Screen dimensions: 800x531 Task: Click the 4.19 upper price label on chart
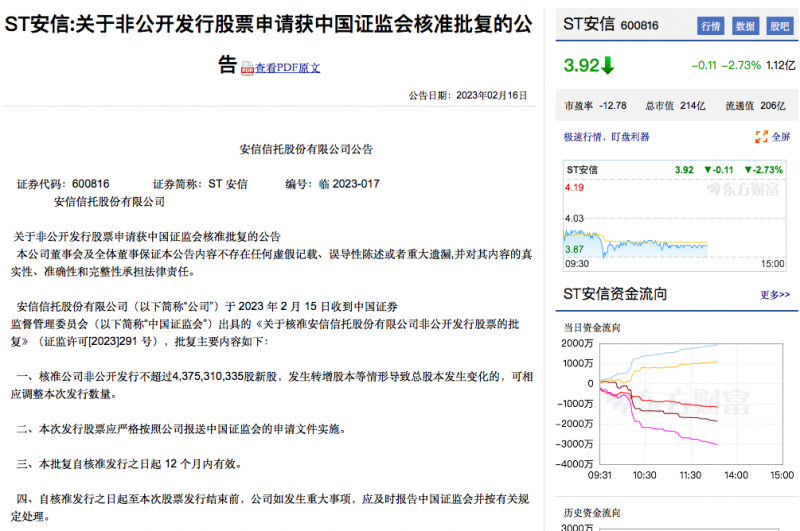(574, 188)
